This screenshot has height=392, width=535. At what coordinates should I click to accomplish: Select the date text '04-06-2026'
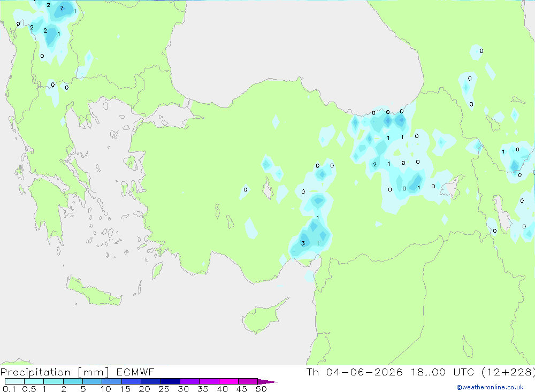point(364,372)
